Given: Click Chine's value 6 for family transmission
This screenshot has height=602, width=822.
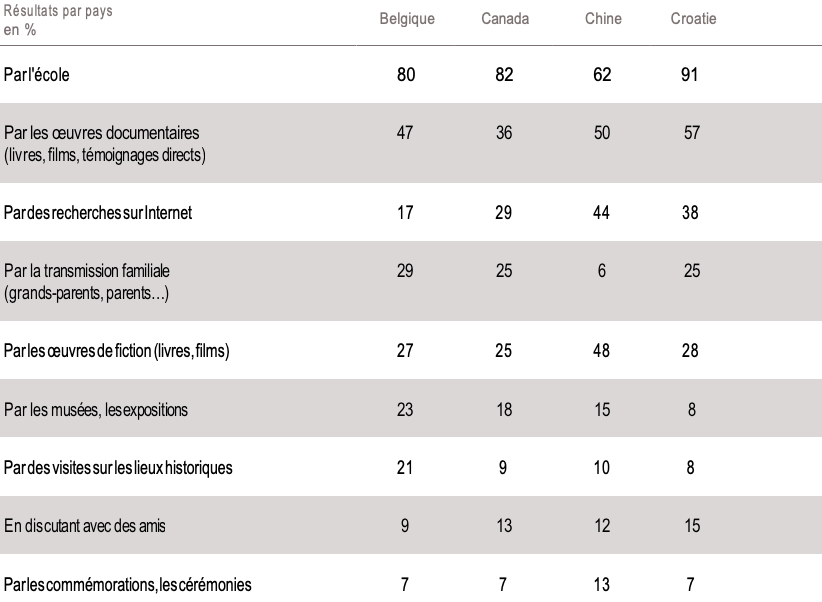Looking at the screenshot, I should click(x=602, y=270).
